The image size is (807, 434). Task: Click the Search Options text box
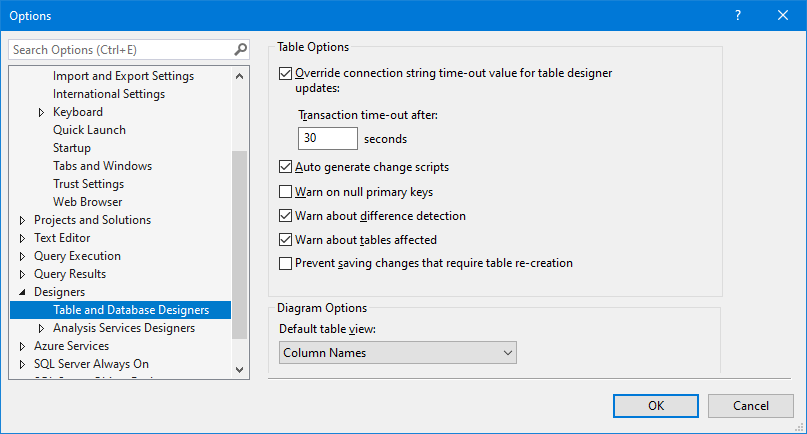(120, 49)
